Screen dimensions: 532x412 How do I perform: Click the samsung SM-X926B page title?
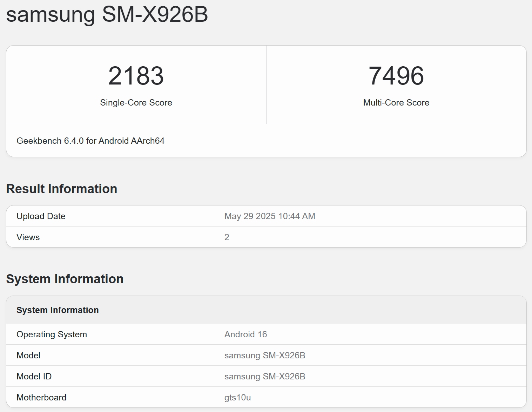tap(107, 14)
